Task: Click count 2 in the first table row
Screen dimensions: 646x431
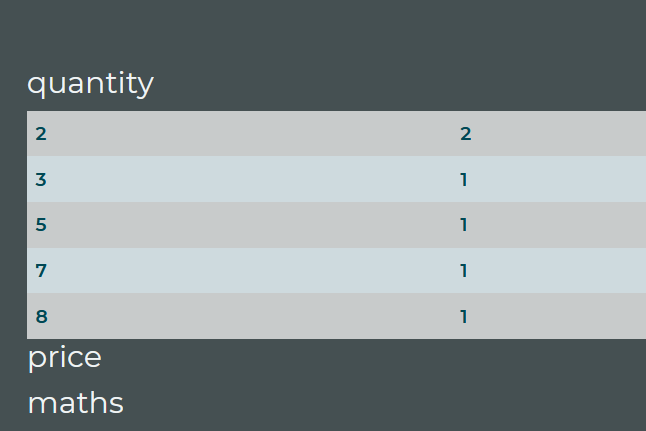Action: pyautogui.click(x=465, y=134)
